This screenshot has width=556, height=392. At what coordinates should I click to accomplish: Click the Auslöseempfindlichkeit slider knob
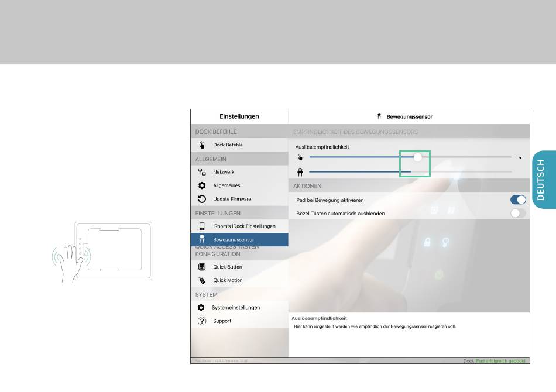(x=418, y=157)
